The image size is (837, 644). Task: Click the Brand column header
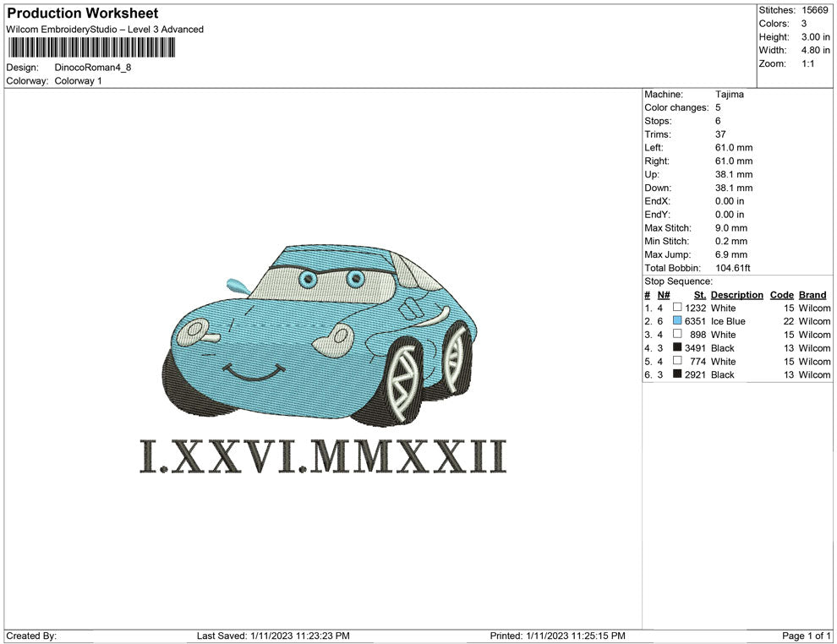[x=812, y=294]
